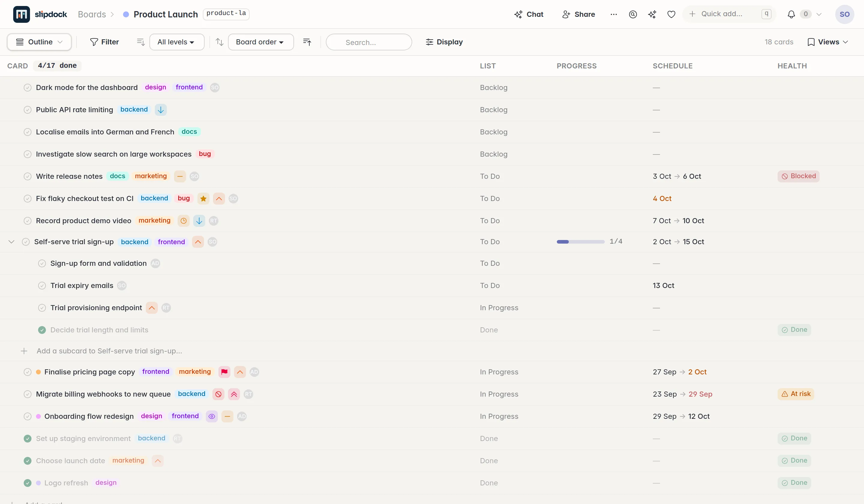Click the Share button
This screenshot has height=504, width=864.
pyautogui.click(x=578, y=14)
